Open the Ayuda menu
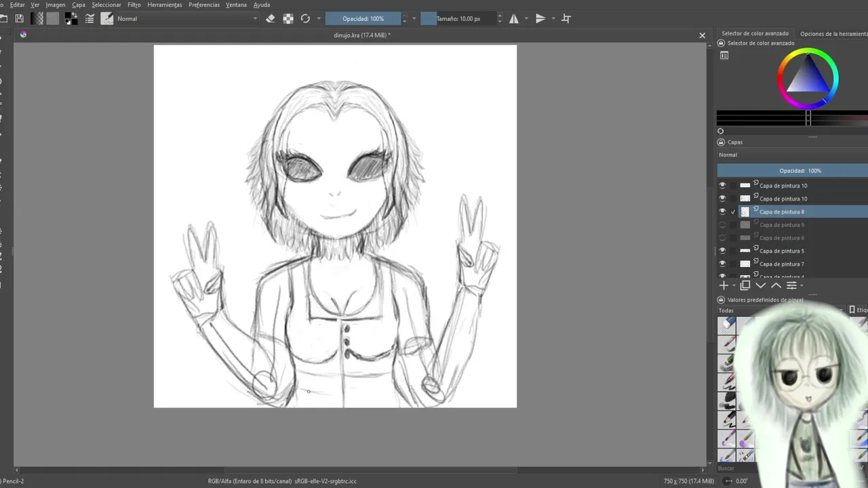868x488 pixels. coord(262,5)
